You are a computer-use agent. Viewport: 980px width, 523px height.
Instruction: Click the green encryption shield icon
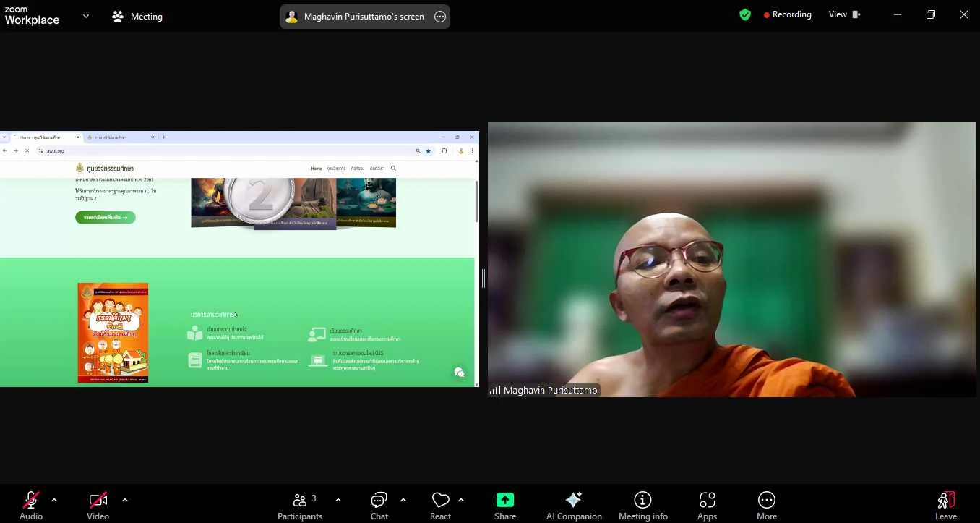point(745,14)
